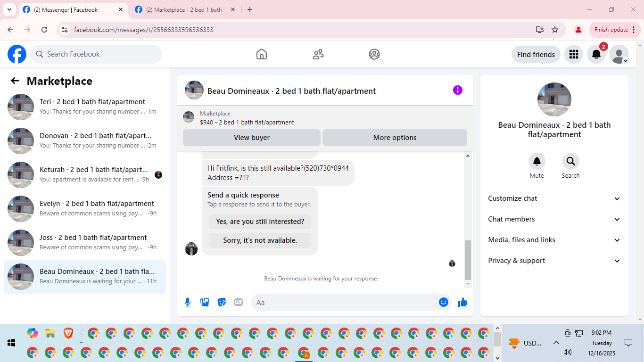Send 'Sorry, it's not available.' quick response
This screenshot has height=362, width=644.
pos(260,240)
